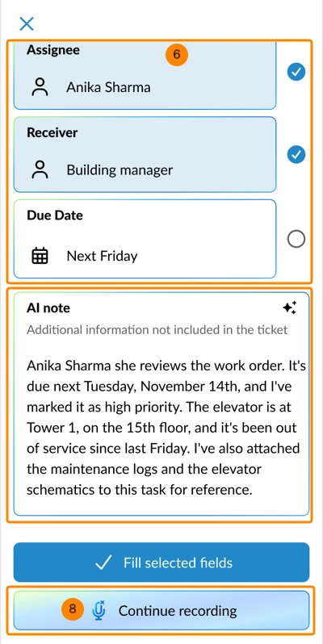The width and height of the screenshot is (323, 644).
Task: Open the Due Date field card
Action: 145,239
